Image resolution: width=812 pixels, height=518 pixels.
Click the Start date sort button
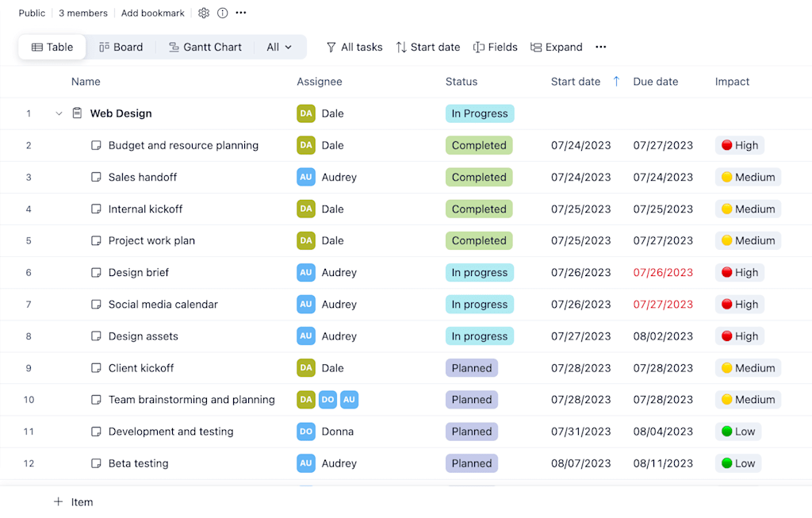[428, 47]
